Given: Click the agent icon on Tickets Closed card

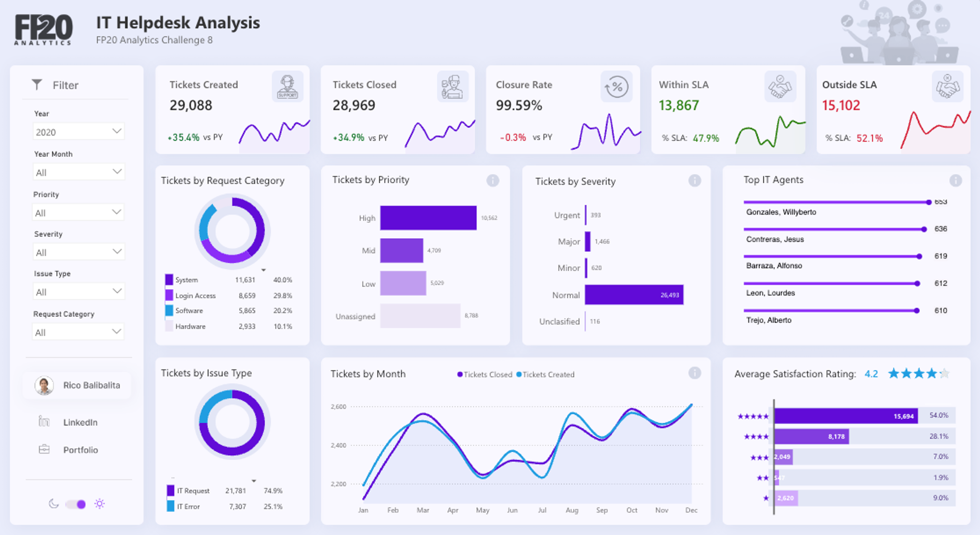Looking at the screenshot, I should pos(452,86).
